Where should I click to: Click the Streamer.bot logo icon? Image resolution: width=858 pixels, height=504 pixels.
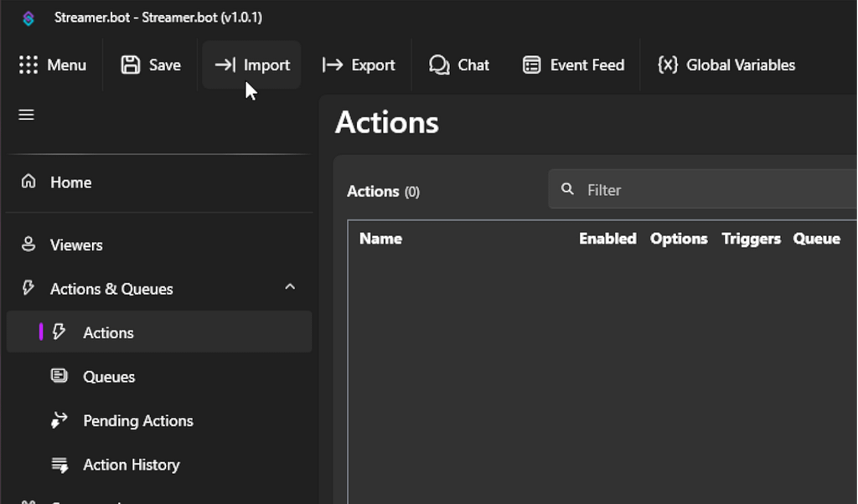click(x=28, y=18)
